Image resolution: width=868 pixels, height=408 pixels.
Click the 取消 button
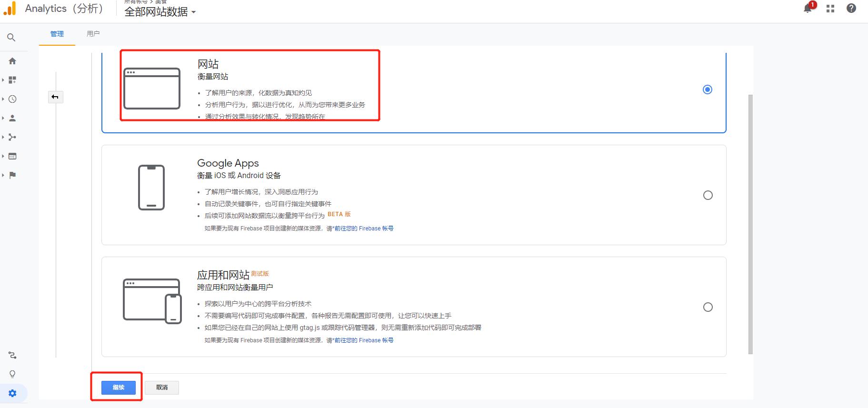(162, 388)
